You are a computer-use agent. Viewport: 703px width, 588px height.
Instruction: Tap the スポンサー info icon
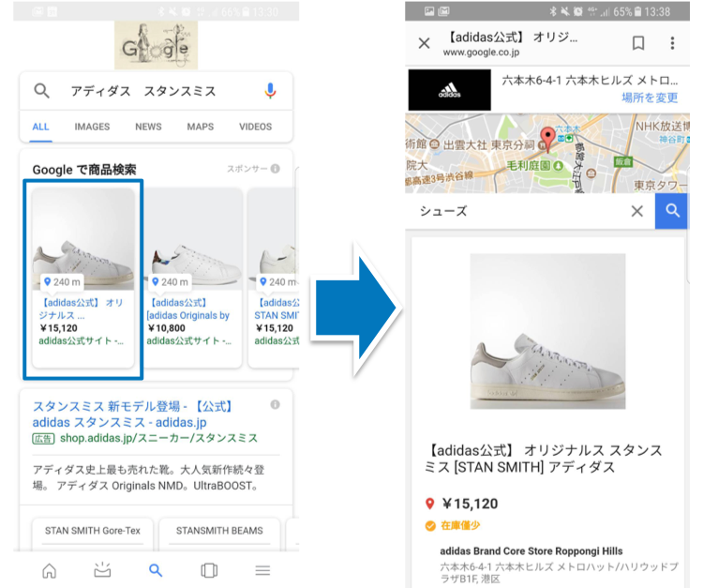tap(276, 169)
